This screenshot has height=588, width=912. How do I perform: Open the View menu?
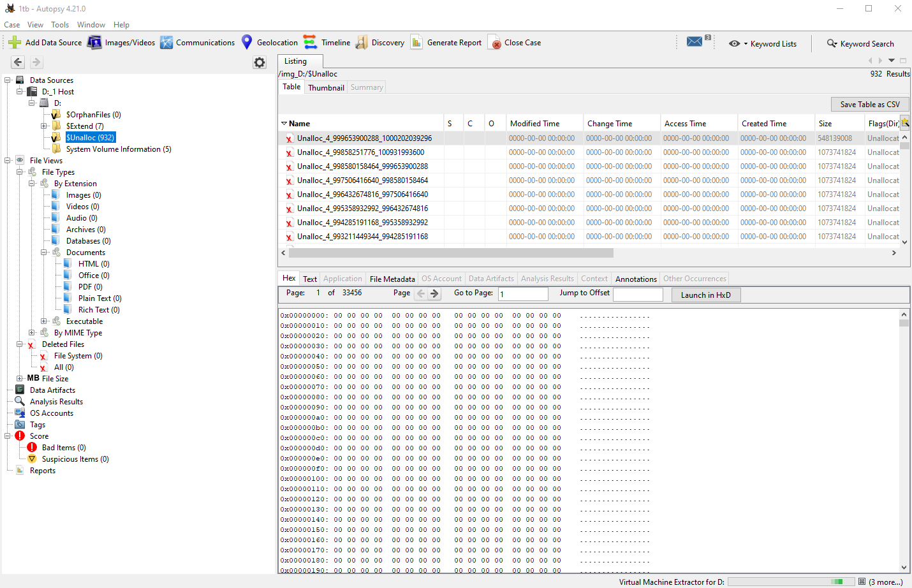35,25
